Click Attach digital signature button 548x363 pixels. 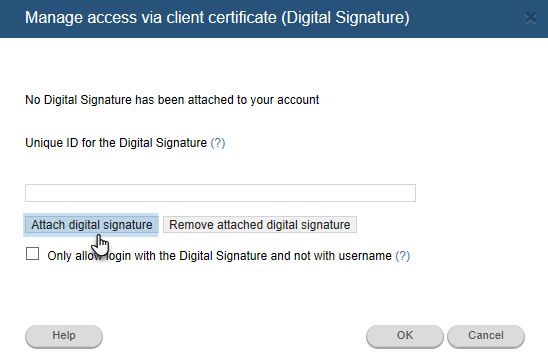point(92,225)
